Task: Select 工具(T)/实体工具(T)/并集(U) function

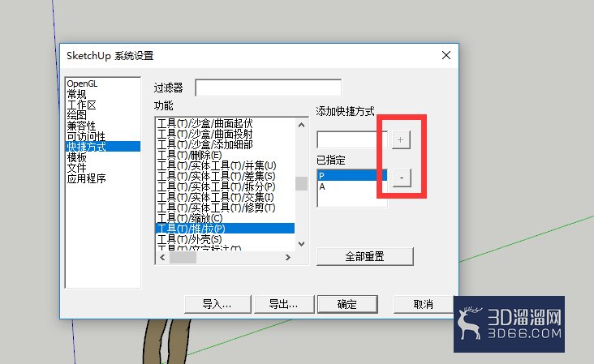Action: click(x=217, y=165)
